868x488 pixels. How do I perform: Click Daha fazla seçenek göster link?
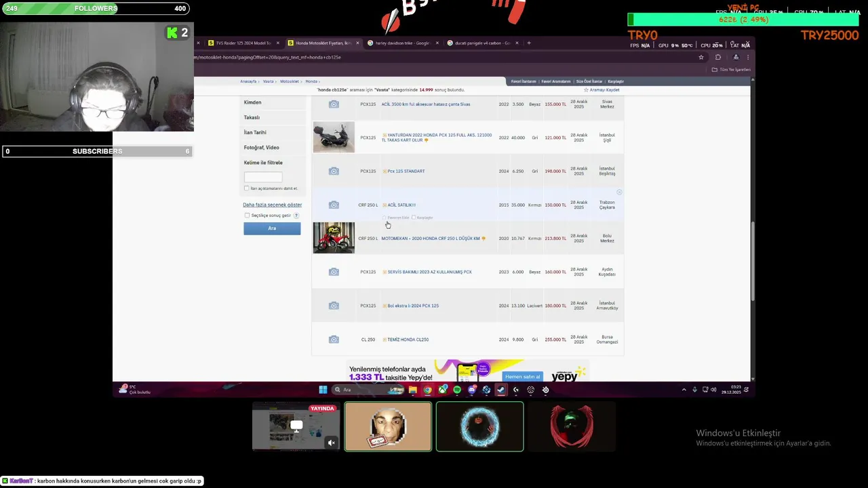(273, 205)
